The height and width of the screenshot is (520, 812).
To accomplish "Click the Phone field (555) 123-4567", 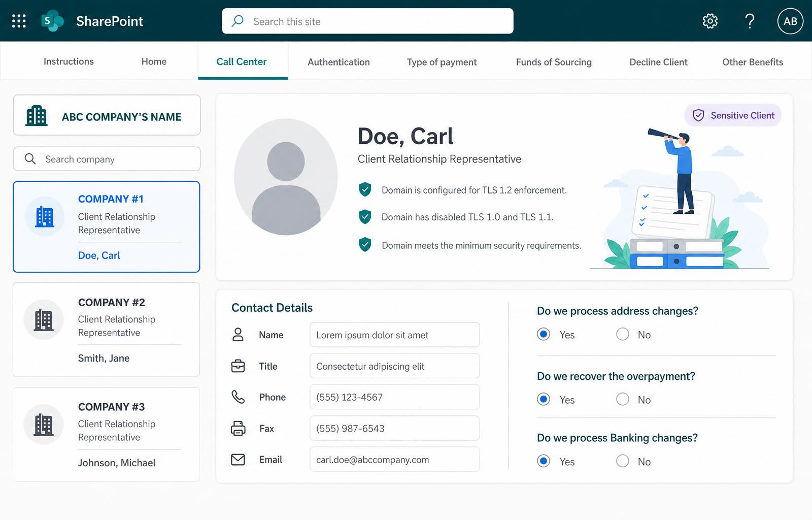I will [x=394, y=397].
